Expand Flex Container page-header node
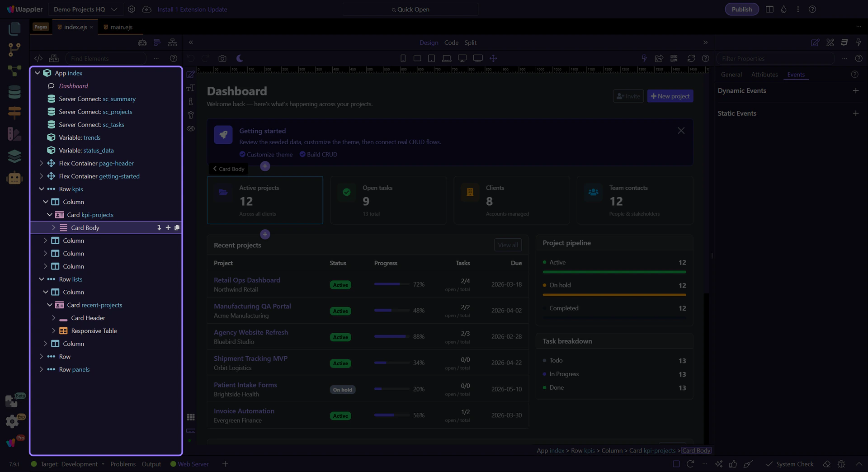This screenshot has height=472, width=868. (41, 163)
